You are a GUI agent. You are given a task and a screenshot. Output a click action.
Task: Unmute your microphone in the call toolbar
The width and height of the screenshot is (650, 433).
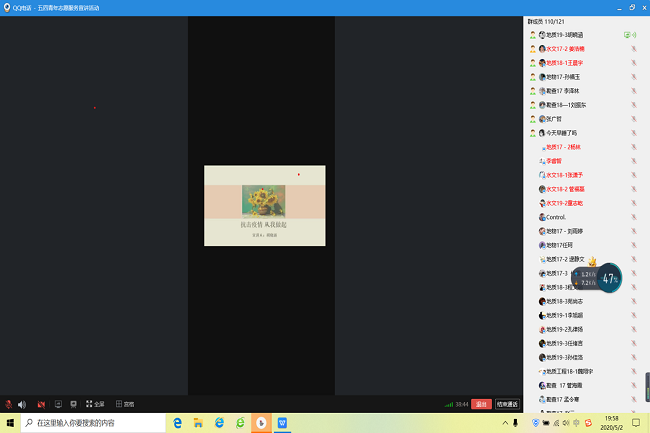click(8, 404)
